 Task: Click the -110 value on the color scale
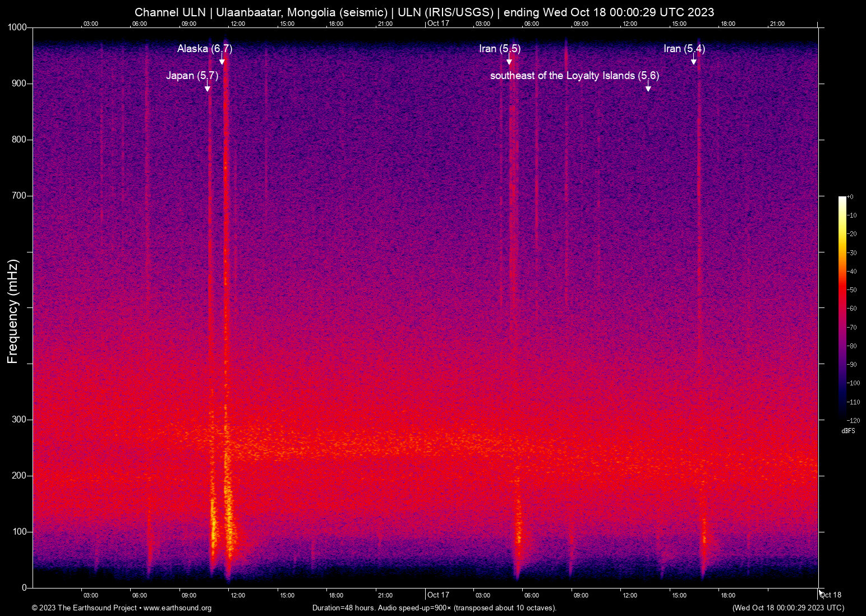pos(853,402)
